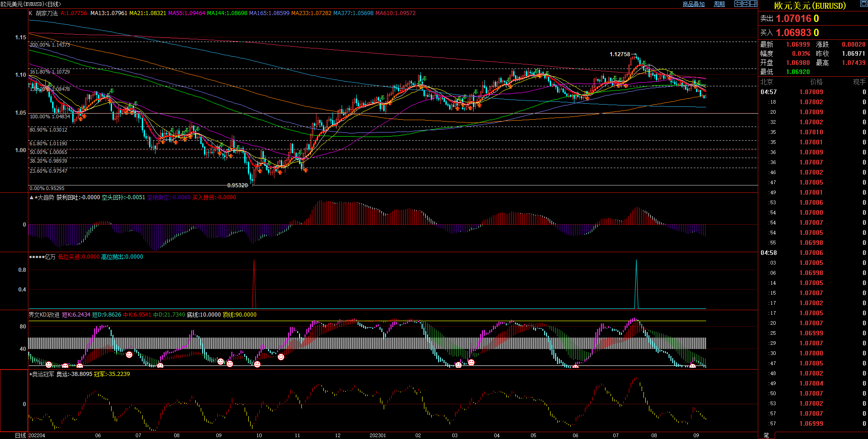868x439 pixels.
Task: Open the 周期 period menu
Action: [719, 4]
